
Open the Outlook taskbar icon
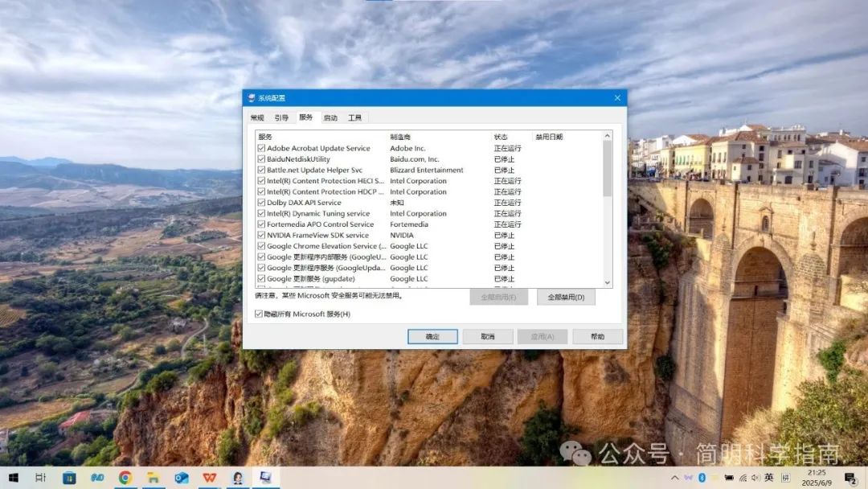(x=182, y=478)
